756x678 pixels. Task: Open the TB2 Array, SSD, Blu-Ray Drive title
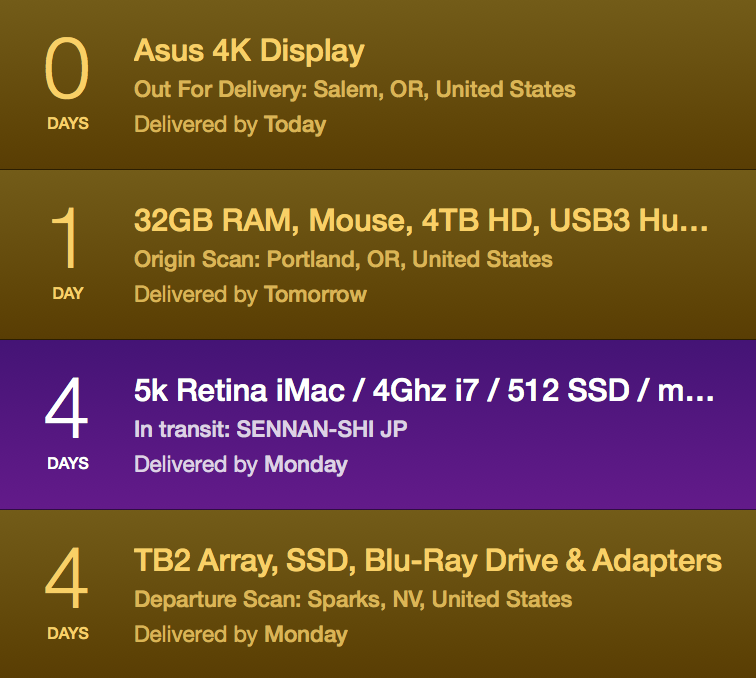427,561
